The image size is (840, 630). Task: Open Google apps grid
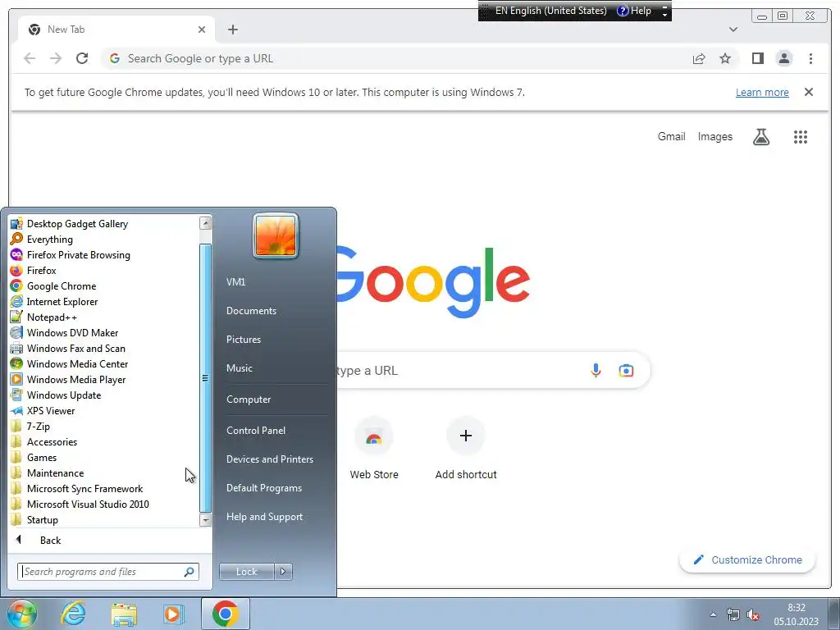coord(801,137)
